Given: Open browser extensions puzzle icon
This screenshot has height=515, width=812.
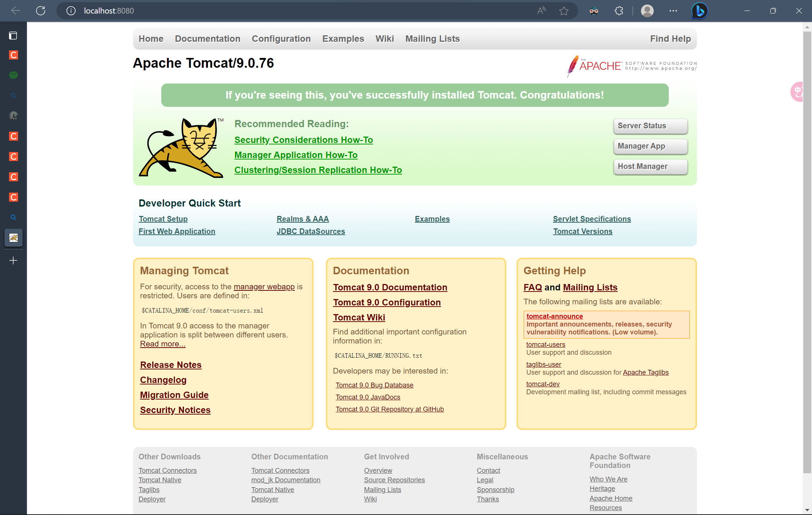Looking at the screenshot, I should click(619, 11).
